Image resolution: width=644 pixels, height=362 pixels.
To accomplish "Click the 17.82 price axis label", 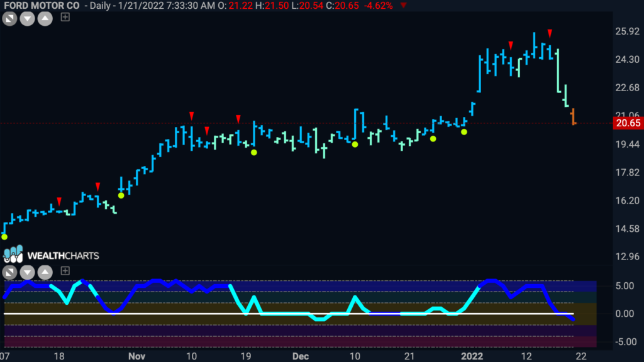I will pyautogui.click(x=628, y=172).
